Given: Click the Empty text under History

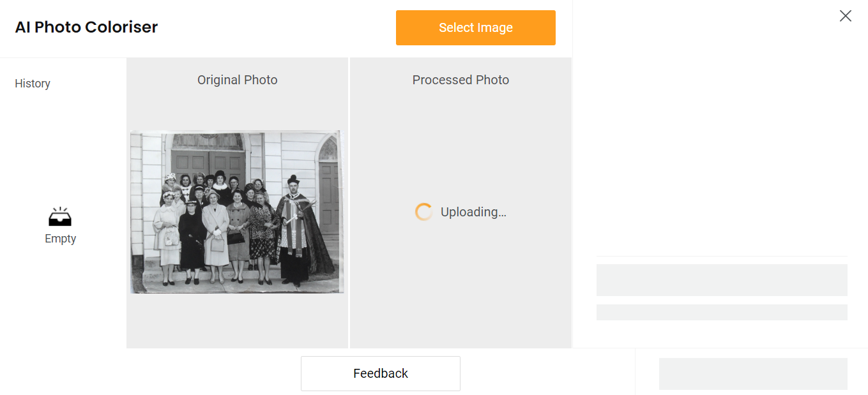Looking at the screenshot, I should tap(60, 239).
